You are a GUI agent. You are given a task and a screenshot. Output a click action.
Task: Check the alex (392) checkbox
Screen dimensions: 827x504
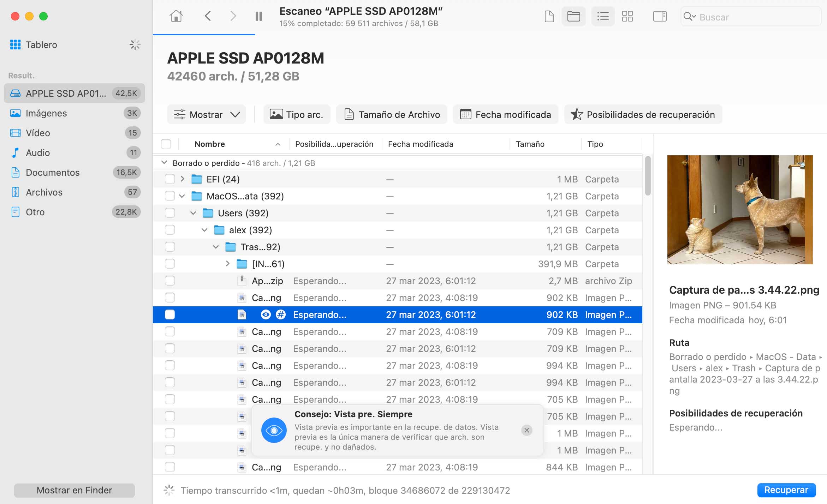170,230
